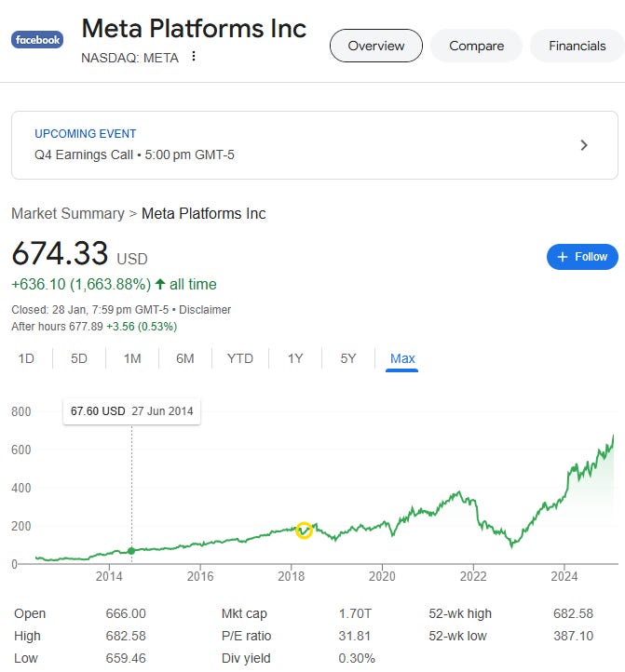This screenshot has height=672, width=625.
Task: Select the 1D time range
Action: click(x=26, y=358)
